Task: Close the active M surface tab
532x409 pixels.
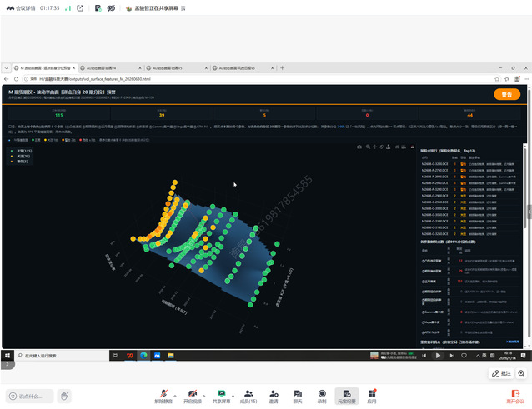Action: point(74,68)
